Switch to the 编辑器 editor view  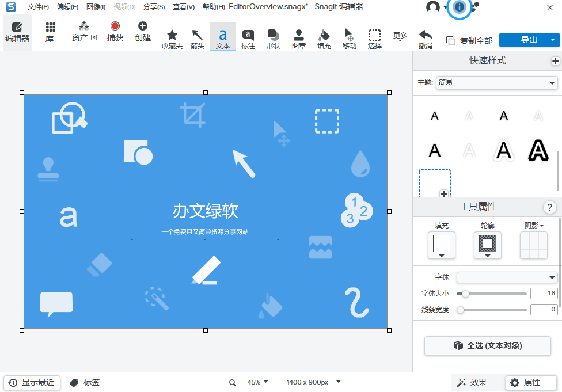click(x=17, y=32)
